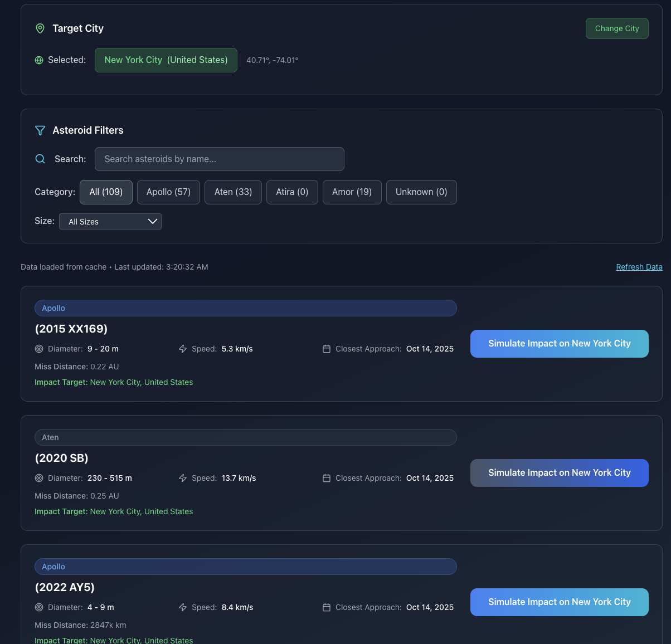This screenshot has width=671, height=644.
Task: Select the All (109) category filter
Action: [x=106, y=192]
